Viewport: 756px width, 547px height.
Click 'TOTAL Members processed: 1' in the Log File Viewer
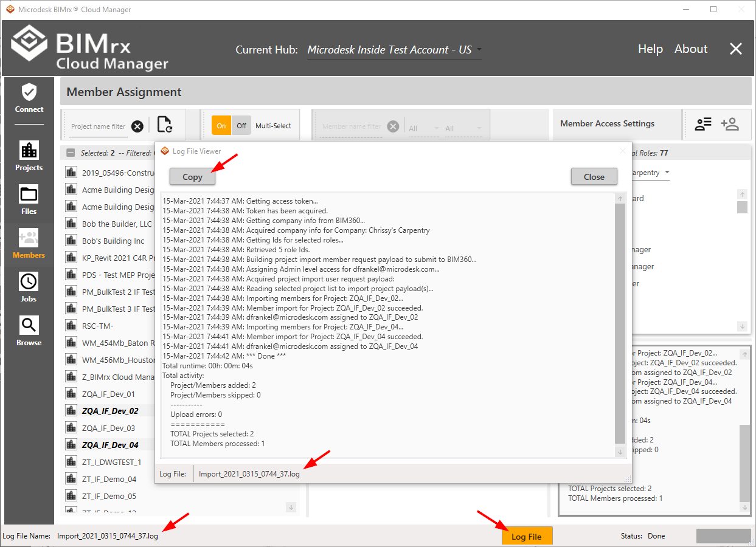click(x=218, y=444)
